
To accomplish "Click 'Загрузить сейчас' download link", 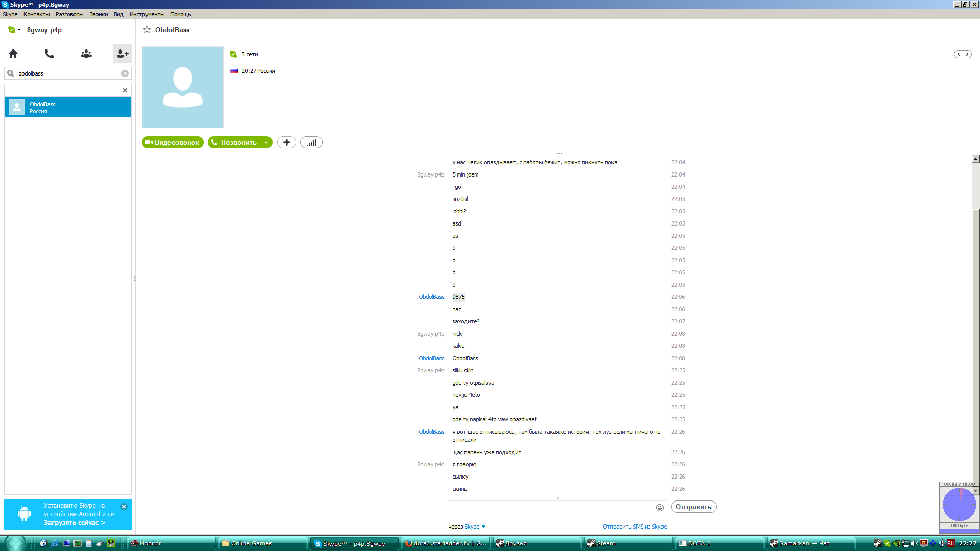I will point(75,523).
